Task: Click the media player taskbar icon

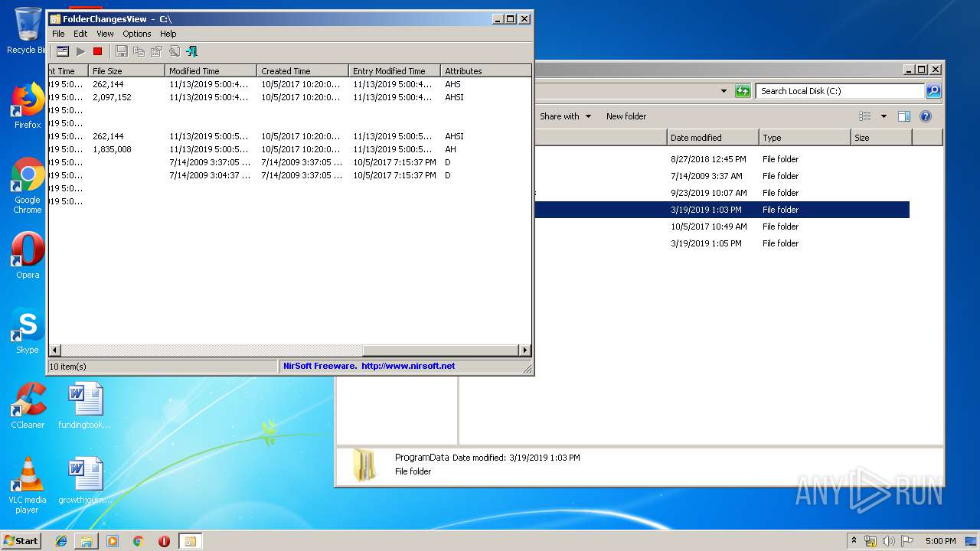Action: click(x=113, y=541)
